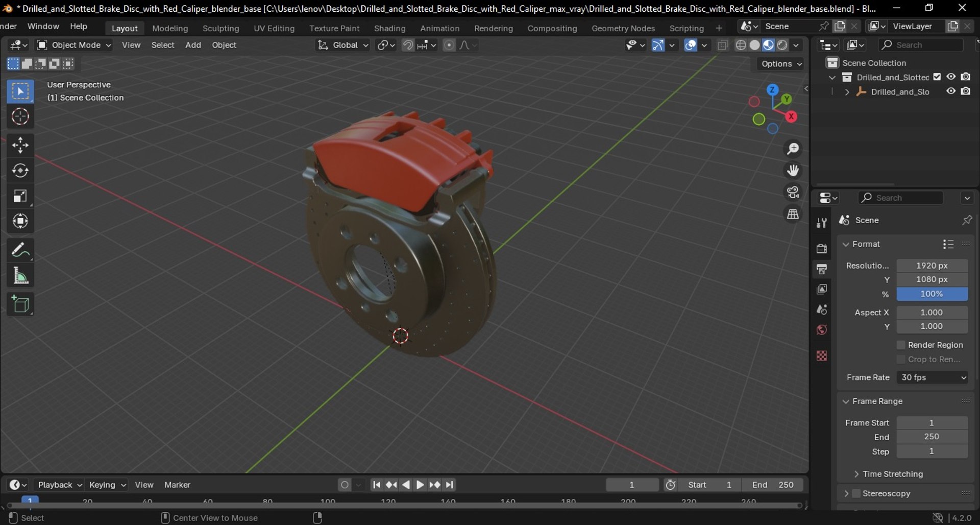Viewport: 980px width, 525px height.
Task: Switch to the Sculpting workspace tab
Action: (x=221, y=28)
